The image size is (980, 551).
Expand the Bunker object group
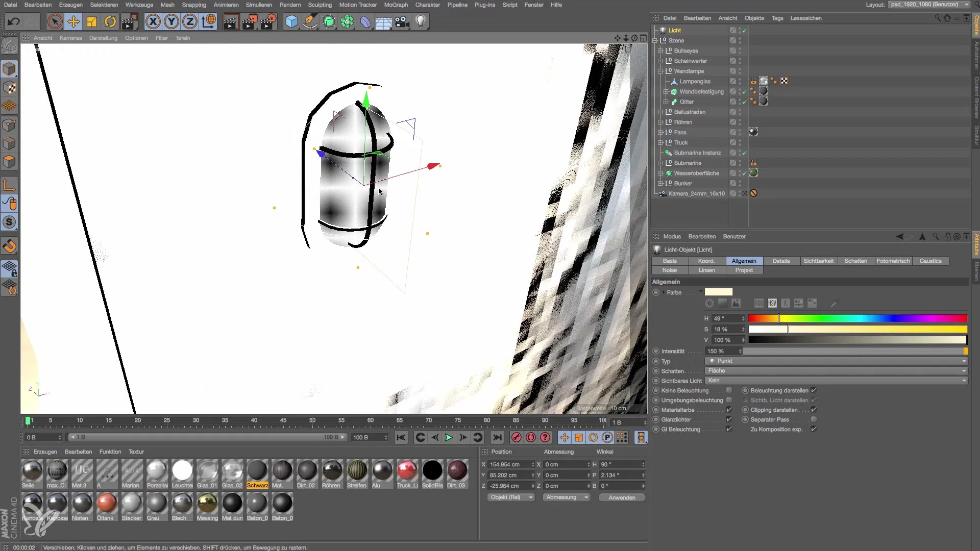coord(660,184)
